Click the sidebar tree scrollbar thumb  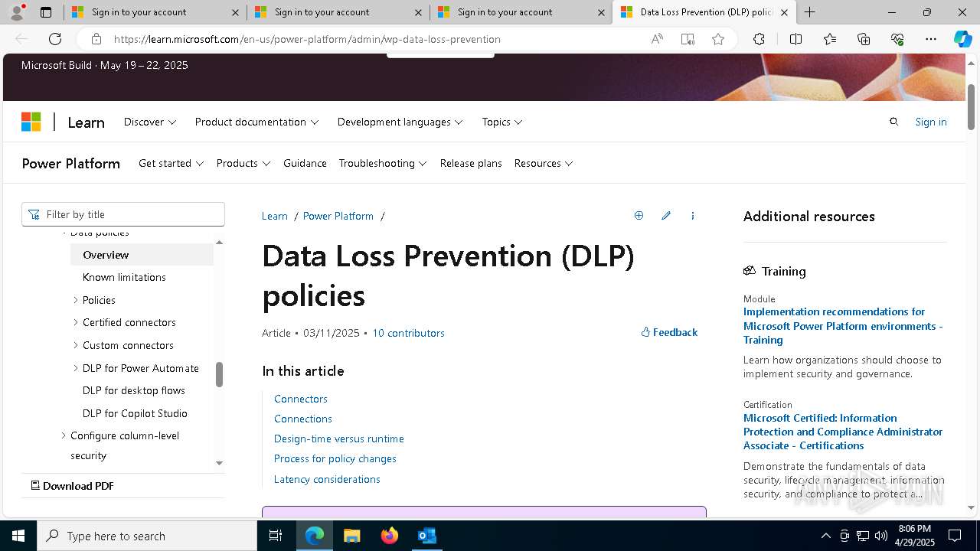[x=219, y=374]
